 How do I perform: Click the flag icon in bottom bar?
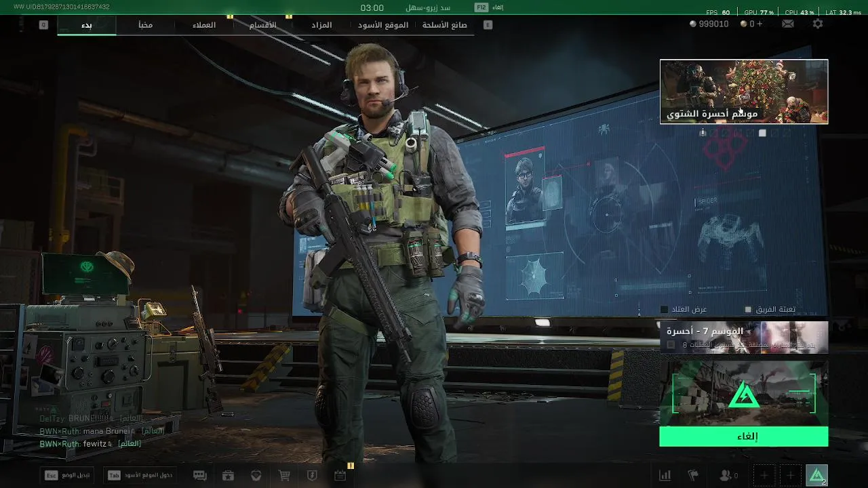(693, 476)
